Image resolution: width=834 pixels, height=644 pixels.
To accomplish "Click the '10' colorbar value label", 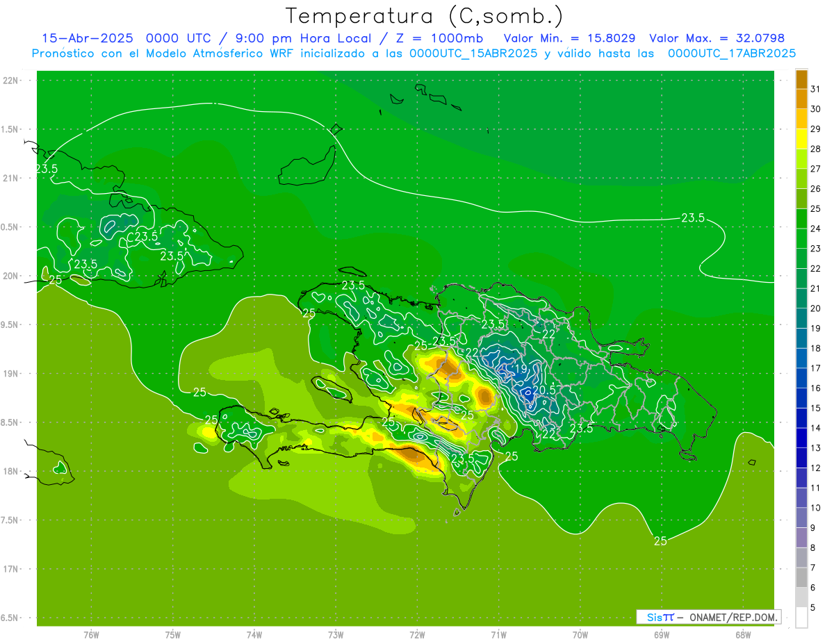I will 816,508.
